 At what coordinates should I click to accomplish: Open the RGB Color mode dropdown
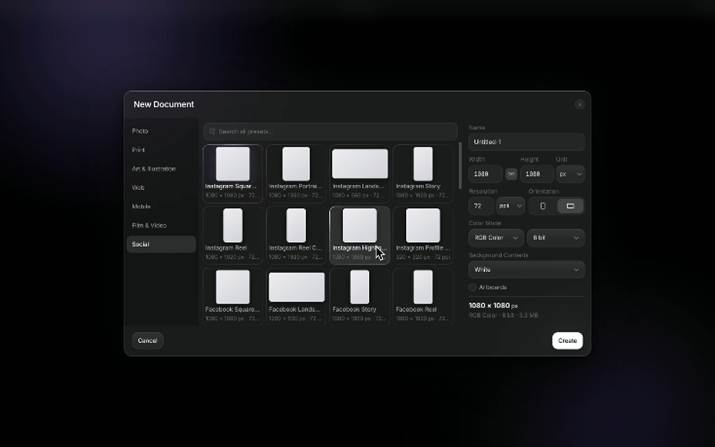[x=496, y=238]
